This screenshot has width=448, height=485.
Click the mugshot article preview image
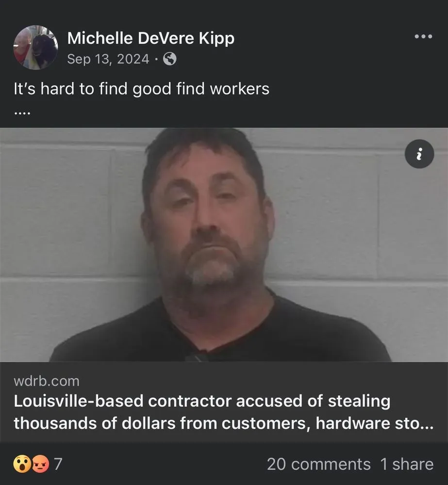pyautogui.click(x=224, y=244)
